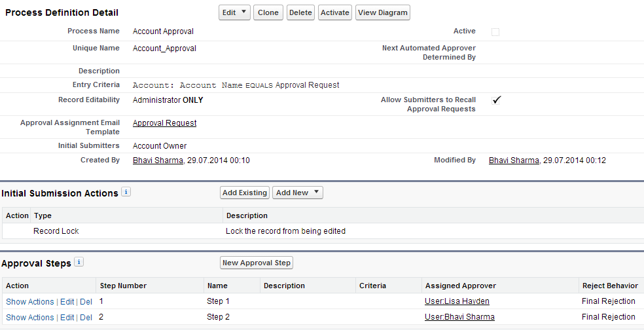Toggle the Active checkbox
This screenshot has width=644, height=336.
click(495, 32)
